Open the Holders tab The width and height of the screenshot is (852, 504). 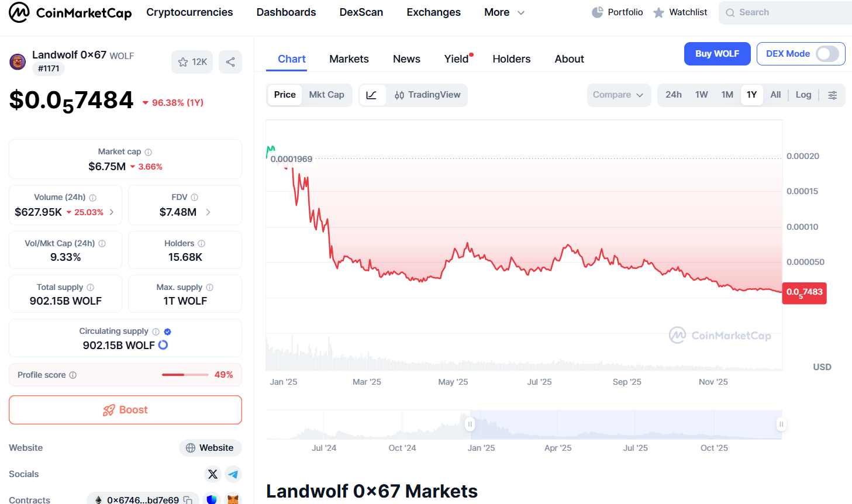511,59
